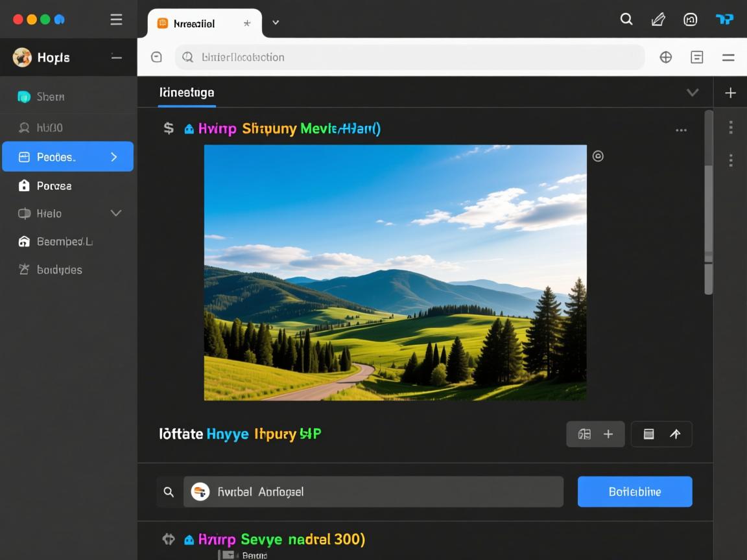Switch to the Idneetage tab
The width and height of the screenshot is (747, 560).
coord(187,93)
